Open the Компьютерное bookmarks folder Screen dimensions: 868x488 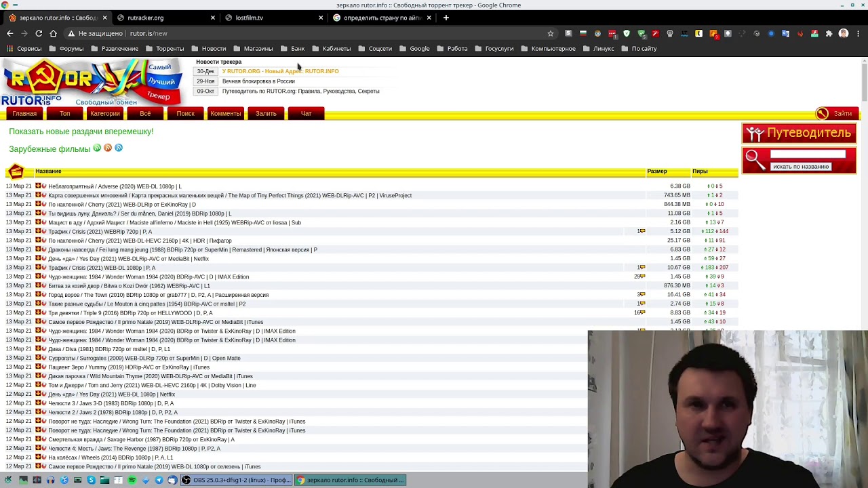tap(548, 49)
